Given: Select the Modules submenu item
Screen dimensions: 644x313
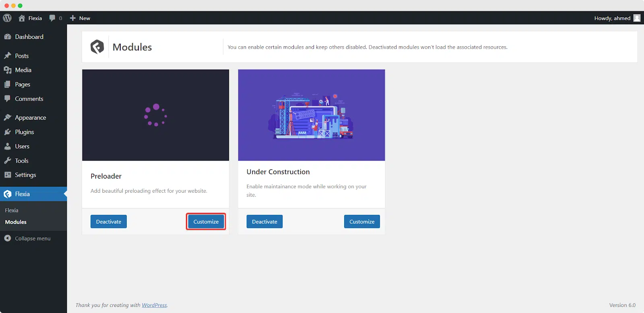Looking at the screenshot, I should [x=16, y=222].
